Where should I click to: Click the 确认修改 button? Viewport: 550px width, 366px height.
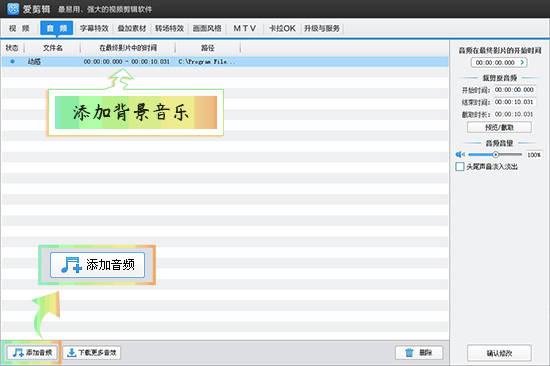click(499, 353)
